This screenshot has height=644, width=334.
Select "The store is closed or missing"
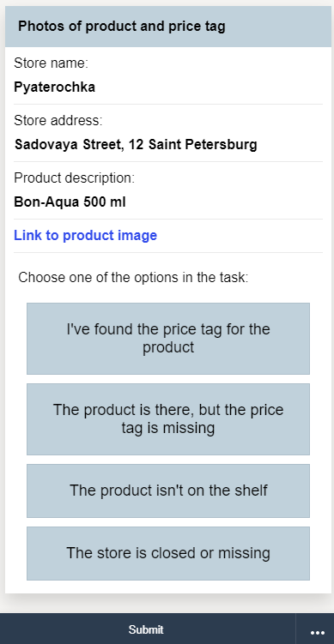168,553
